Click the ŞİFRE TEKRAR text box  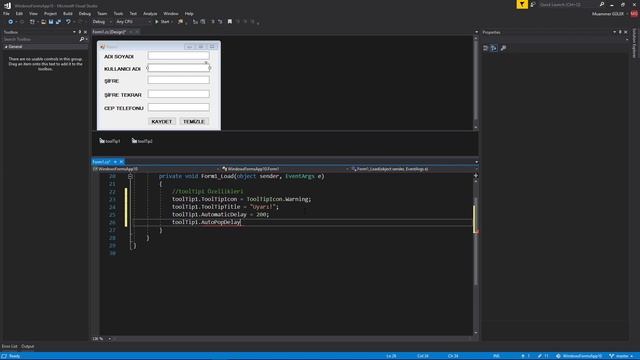pos(178,94)
